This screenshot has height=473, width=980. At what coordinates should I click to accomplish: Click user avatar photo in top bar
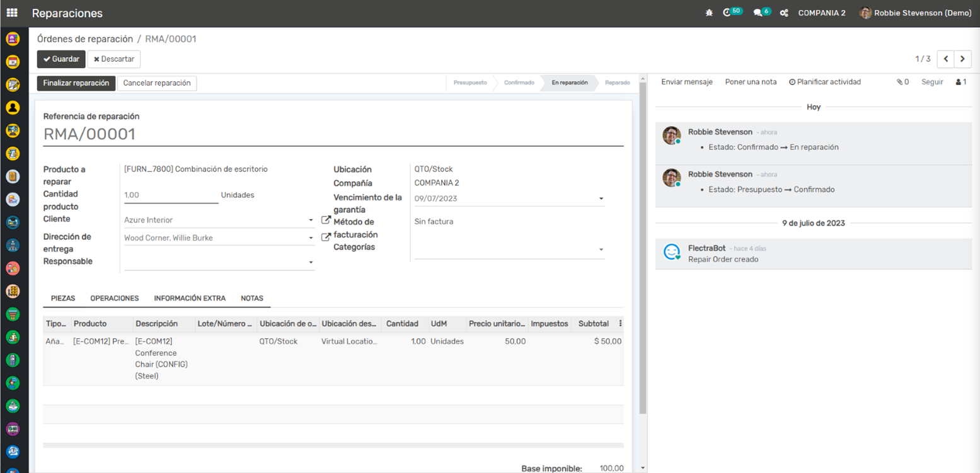tap(865, 13)
